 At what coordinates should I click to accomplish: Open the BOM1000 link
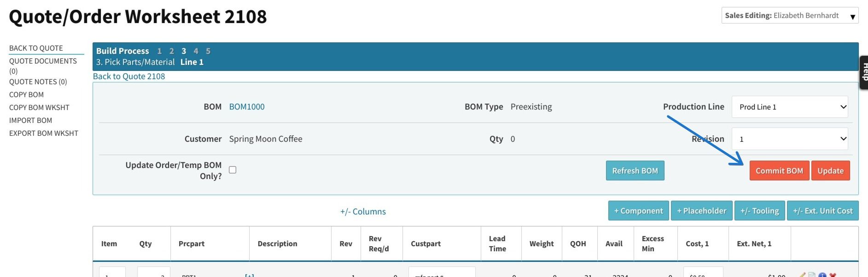click(x=247, y=107)
